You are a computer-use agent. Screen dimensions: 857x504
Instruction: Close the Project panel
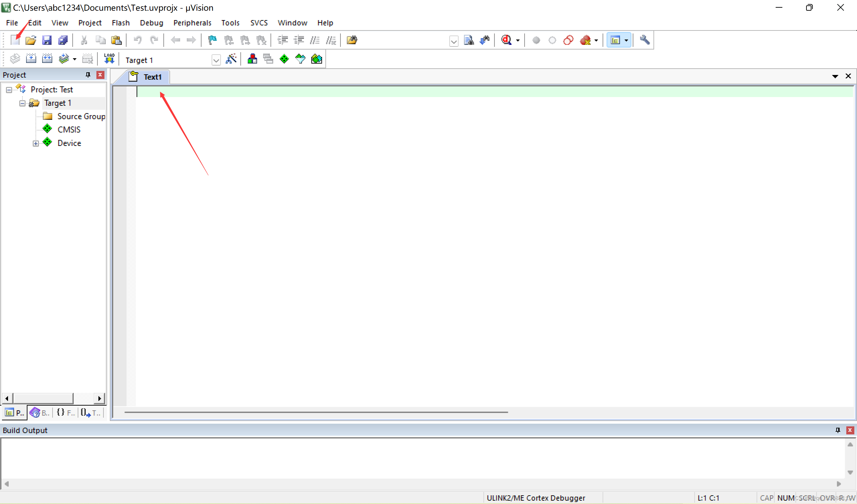(x=100, y=75)
